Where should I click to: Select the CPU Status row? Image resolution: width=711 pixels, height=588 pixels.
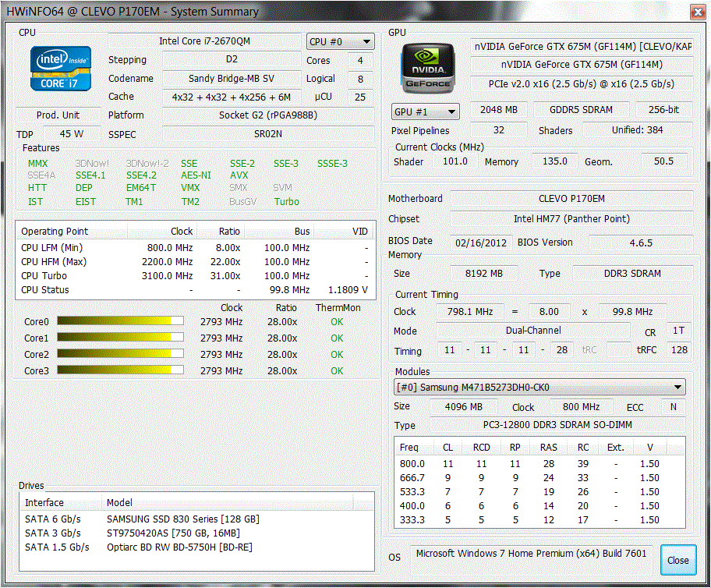195,290
